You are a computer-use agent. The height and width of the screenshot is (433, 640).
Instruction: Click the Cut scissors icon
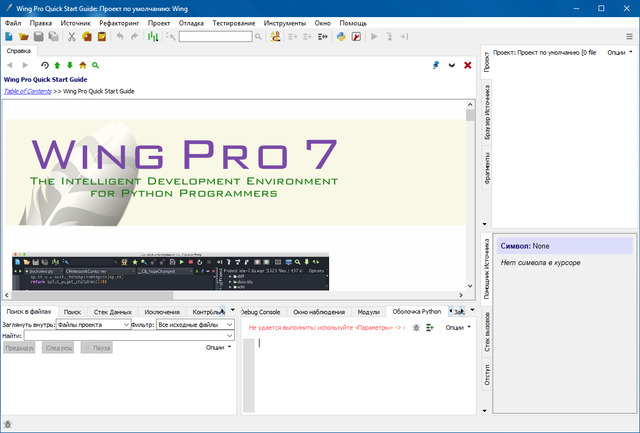(x=71, y=37)
